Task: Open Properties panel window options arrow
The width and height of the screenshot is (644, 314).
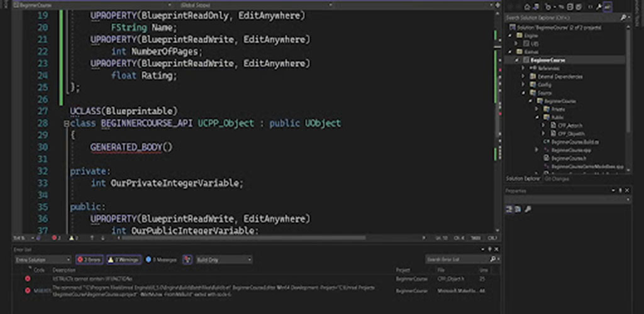Action: [x=613, y=191]
